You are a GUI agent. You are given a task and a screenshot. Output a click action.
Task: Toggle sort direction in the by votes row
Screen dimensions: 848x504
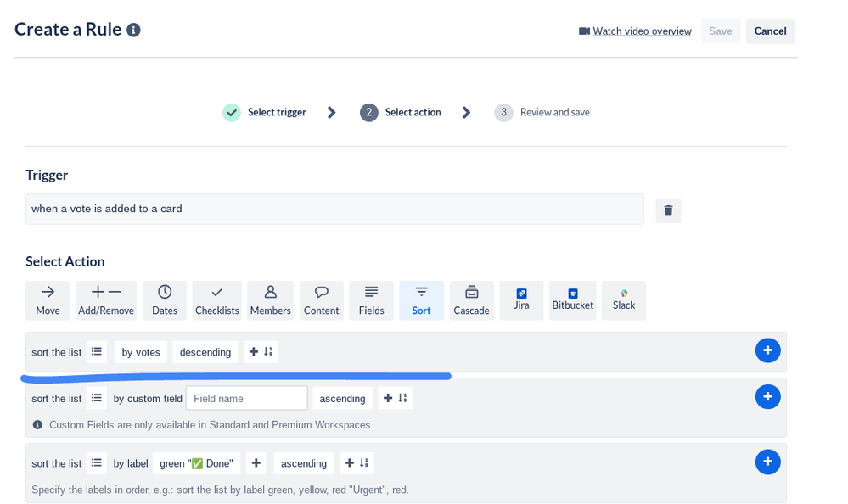pos(267,351)
